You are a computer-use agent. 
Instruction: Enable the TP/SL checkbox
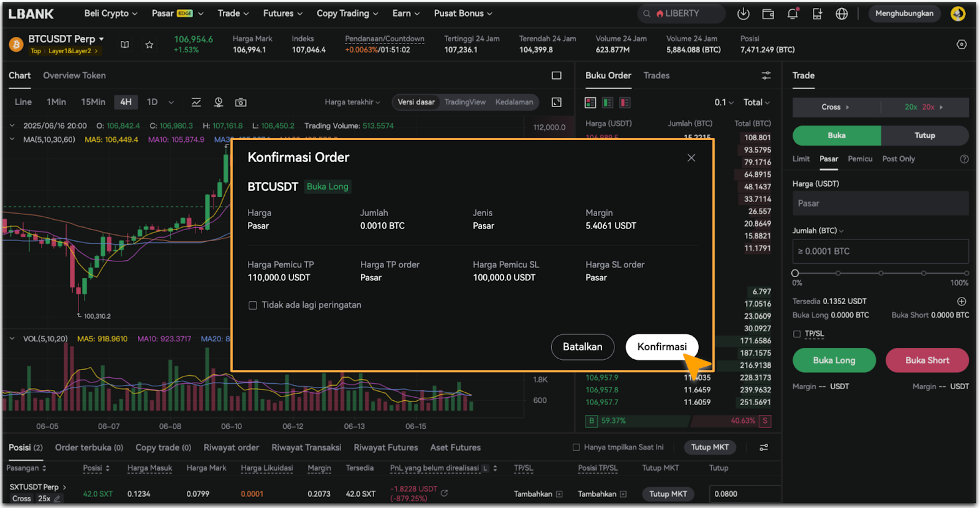tap(797, 334)
